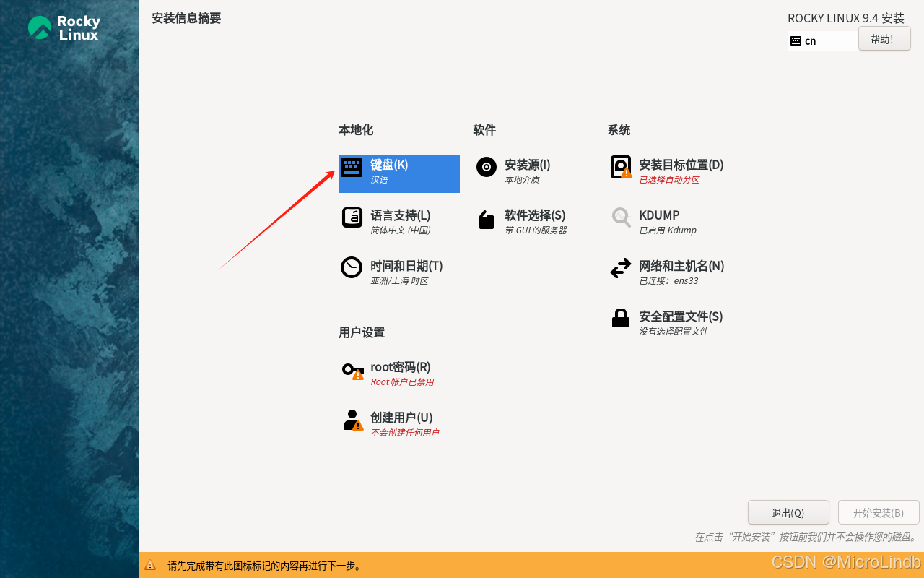Open keyboard settings via keyboard icon
This screenshot has width=924, height=578.
pyautogui.click(x=352, y=168)
